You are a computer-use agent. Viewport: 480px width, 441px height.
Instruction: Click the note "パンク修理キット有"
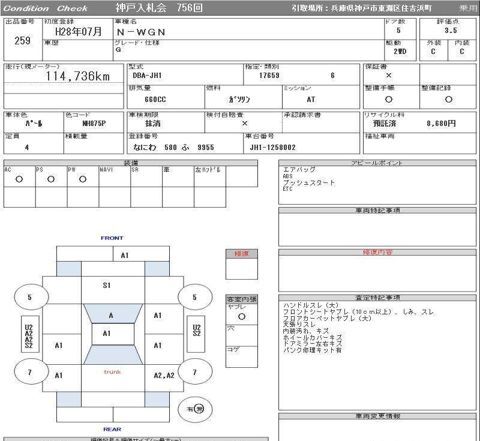tap(312, 350)
